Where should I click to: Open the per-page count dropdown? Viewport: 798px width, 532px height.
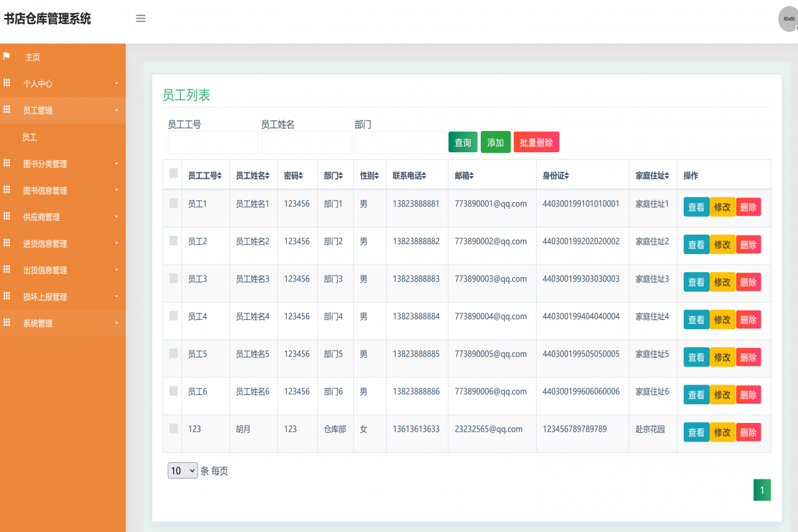[x=182, y=470]
